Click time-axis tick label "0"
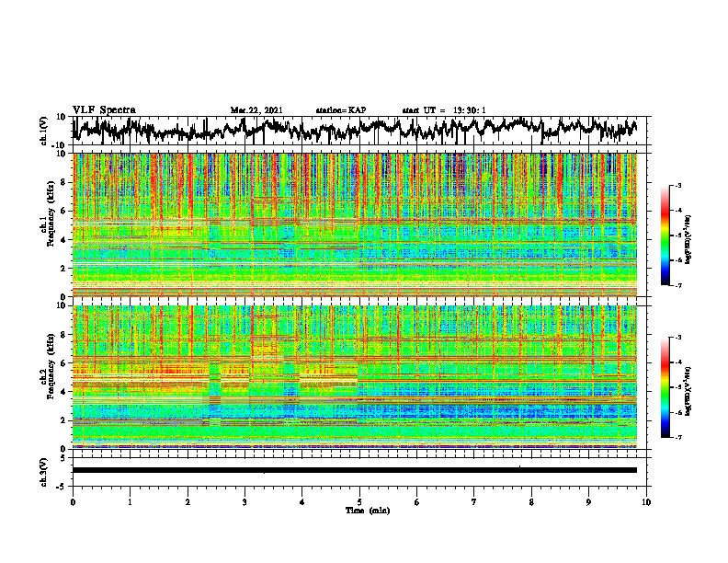Image resolution: width=728 pixels, height=563 pixels. [x=73, y=502]
